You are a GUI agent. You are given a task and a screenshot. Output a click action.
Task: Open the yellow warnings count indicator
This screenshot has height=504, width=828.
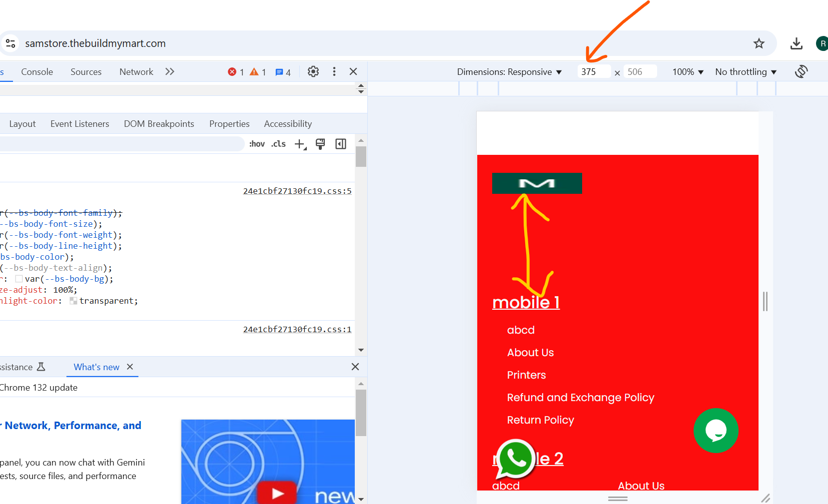tap(258, 72)
